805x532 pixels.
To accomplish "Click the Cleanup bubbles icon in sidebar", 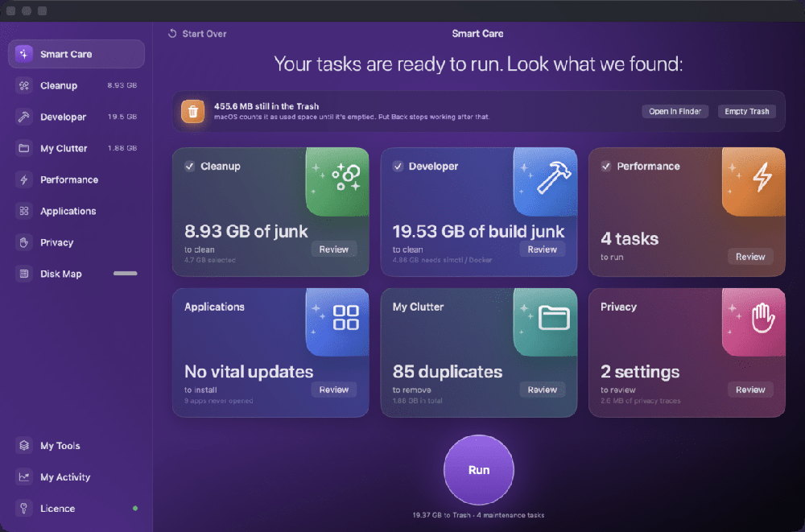I will 23,85.
